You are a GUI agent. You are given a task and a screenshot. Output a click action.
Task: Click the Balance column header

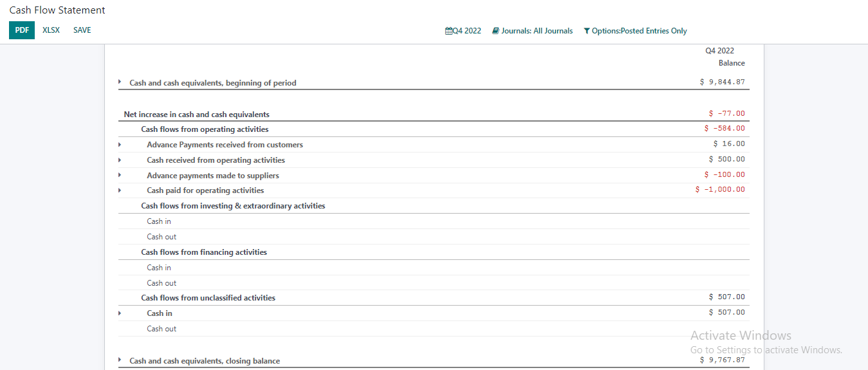coord(732,63)
